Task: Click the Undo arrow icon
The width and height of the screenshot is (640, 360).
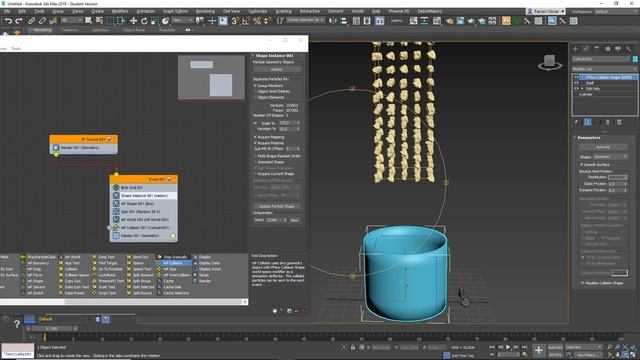Action: click(x=8, y=21)
